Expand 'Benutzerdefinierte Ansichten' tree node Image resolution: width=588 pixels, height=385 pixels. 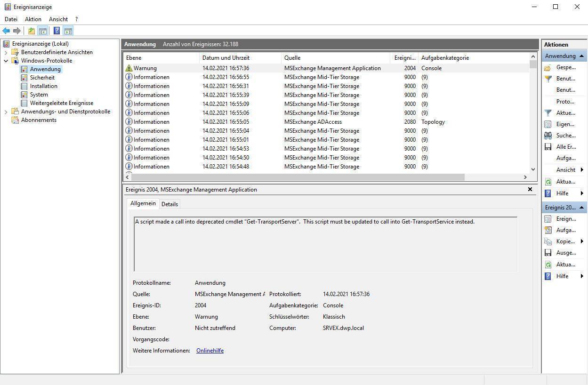[6, 52]
